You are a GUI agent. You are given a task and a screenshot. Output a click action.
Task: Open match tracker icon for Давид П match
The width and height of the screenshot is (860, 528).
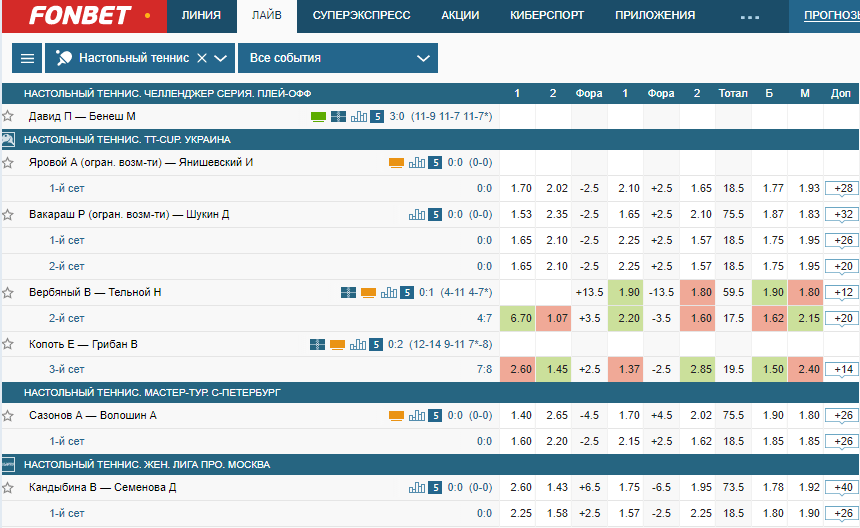pos(338,117)
